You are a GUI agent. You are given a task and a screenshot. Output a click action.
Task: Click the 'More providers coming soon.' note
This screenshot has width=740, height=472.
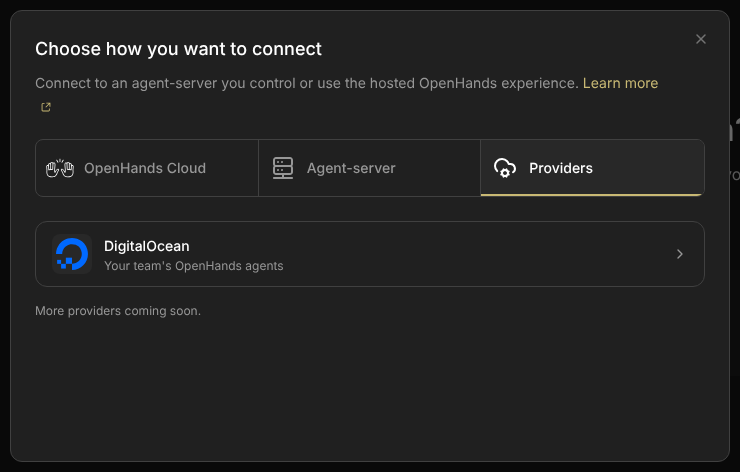pyautogui.click(x=118, y=311)
